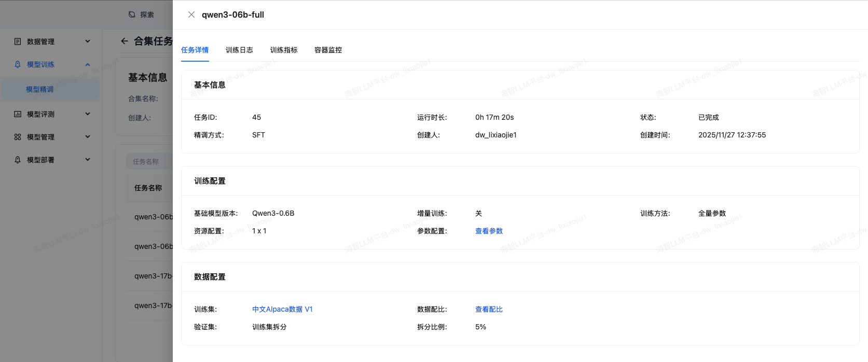
Task: Expand the 模型评测 menu chevron
Action: point(88,114)
